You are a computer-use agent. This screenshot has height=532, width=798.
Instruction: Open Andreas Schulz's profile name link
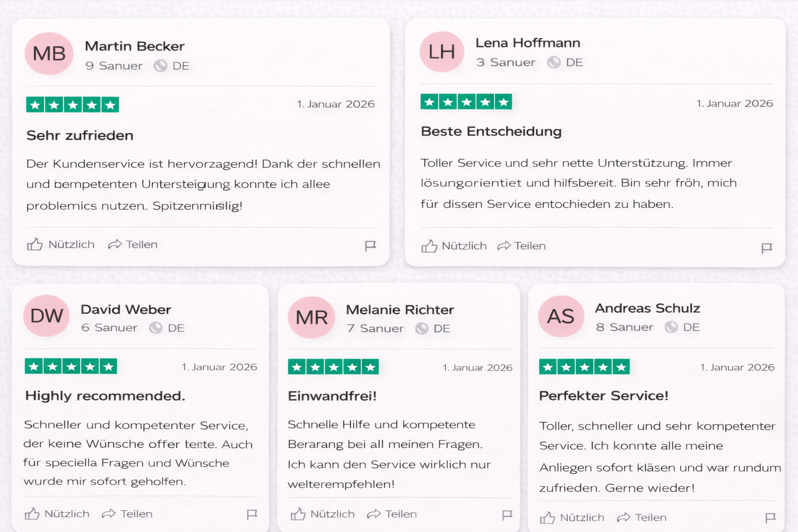(x=647, y=309)
